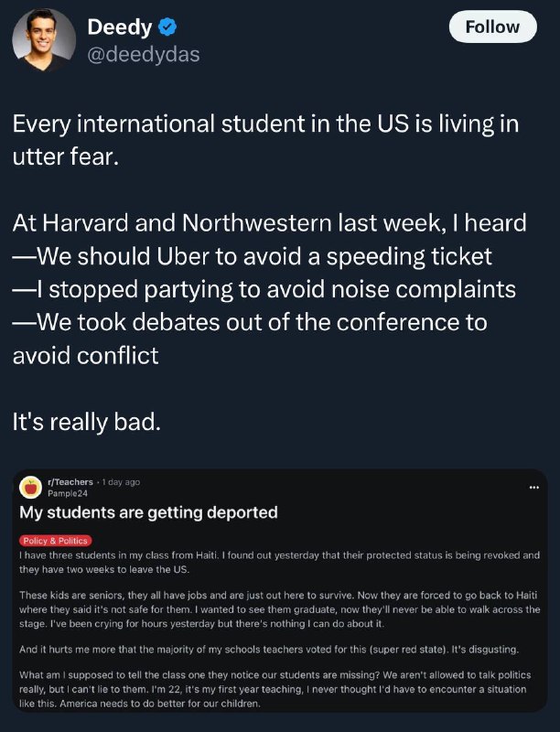Click the Deedy display name
The width and height of the screenshot is (560, 732).
click(x=120, y=27)
